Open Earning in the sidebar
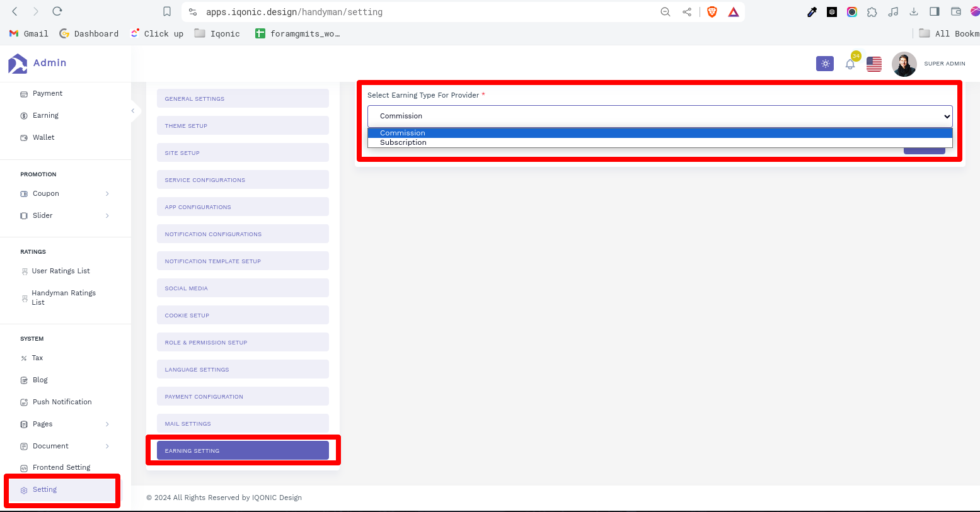 (x=45, y=115)
